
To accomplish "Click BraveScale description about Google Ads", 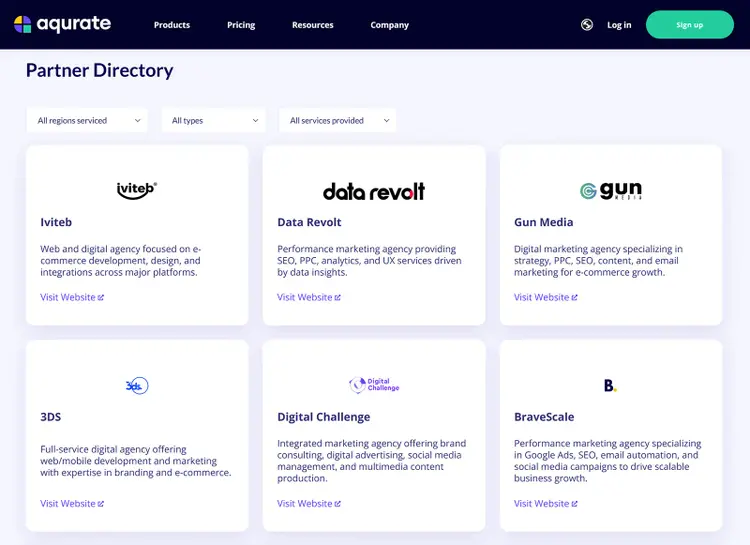I will click(x=607, y=461).
